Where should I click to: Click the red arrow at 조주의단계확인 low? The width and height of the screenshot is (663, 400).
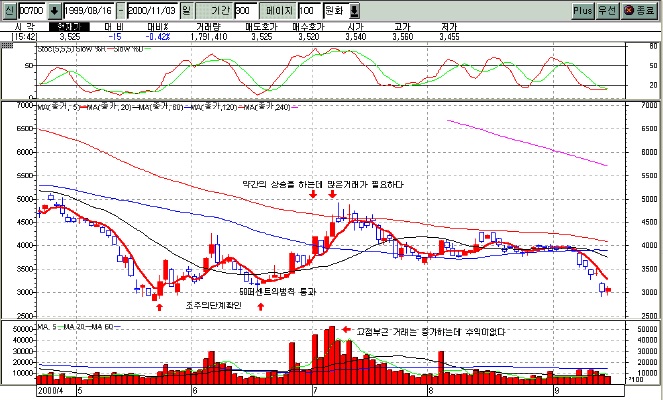click(159, 307)
